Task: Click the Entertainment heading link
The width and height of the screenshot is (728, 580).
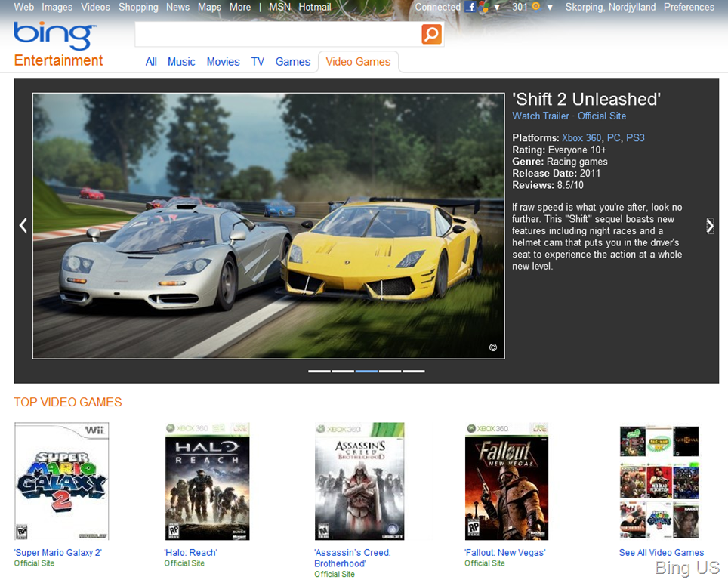Action: (58, 60)
